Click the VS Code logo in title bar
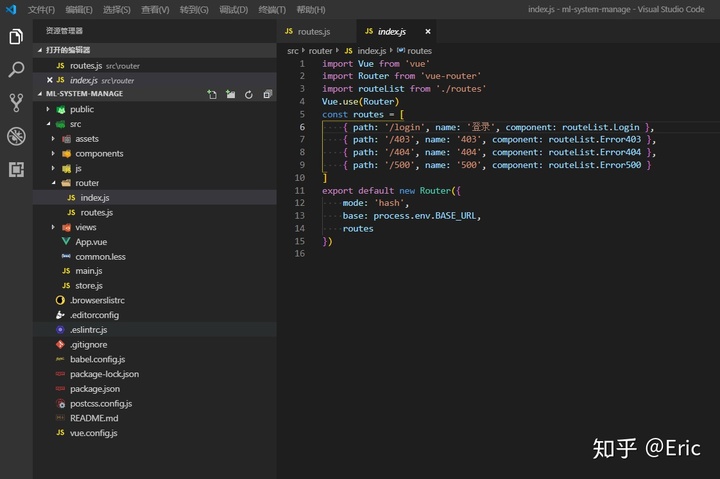Viewport: 720px width, 479px height. pyautogui.click(x=11, y=9)
